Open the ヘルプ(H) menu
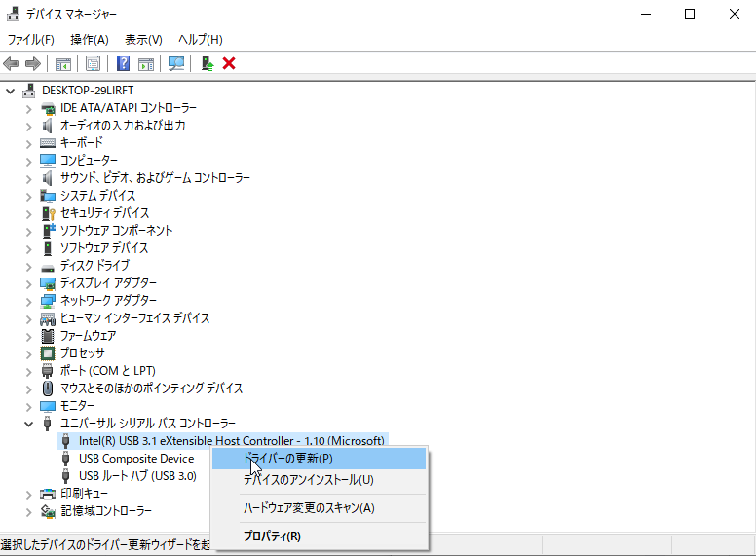Image resolution: width=756 pixels, height=556 pixels. coord(201,40)
